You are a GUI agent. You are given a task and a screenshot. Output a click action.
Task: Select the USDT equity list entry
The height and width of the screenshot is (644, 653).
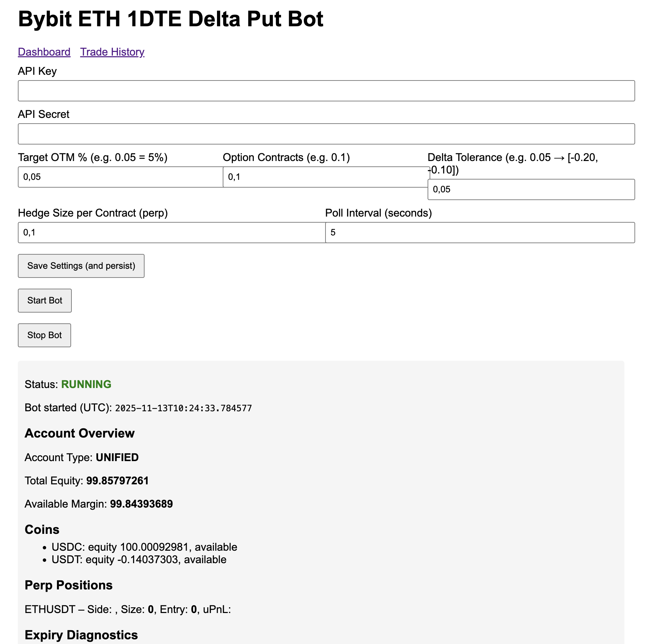(x=139, y=559)
